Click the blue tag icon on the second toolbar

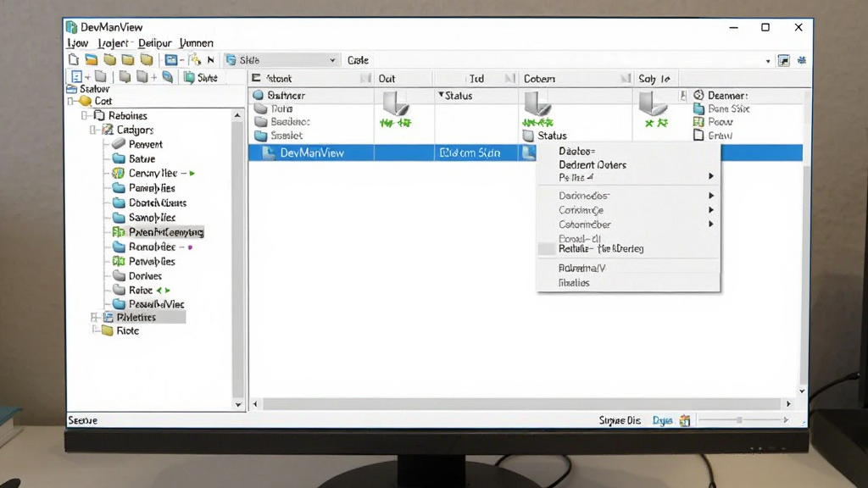[x=168, y=77]
